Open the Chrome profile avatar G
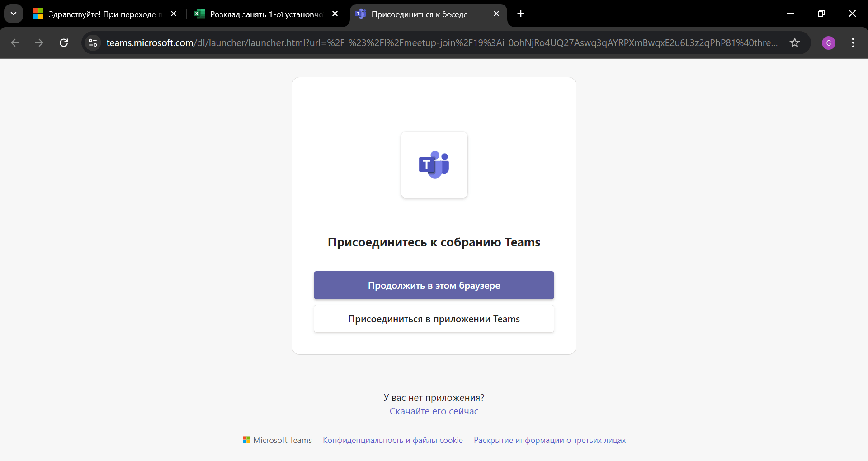This screenshot has width=868, height=461. tap(829, 43)
